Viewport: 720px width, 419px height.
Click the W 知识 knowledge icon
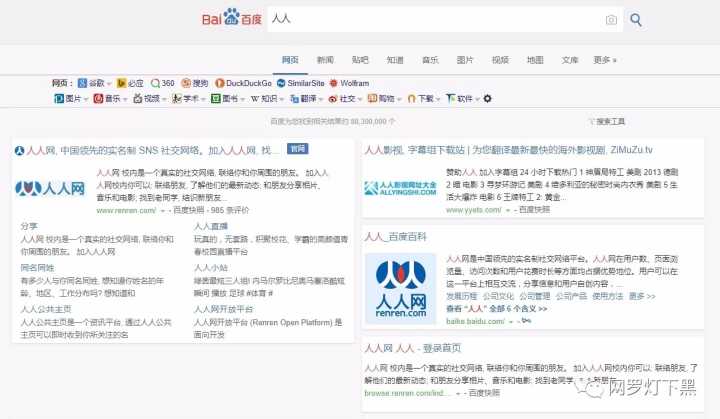(x=255, y=98)
